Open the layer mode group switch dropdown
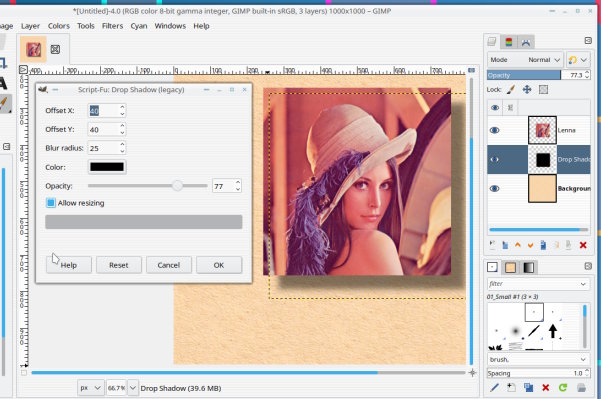Screen dimensions: 601x399 [578, 60]
